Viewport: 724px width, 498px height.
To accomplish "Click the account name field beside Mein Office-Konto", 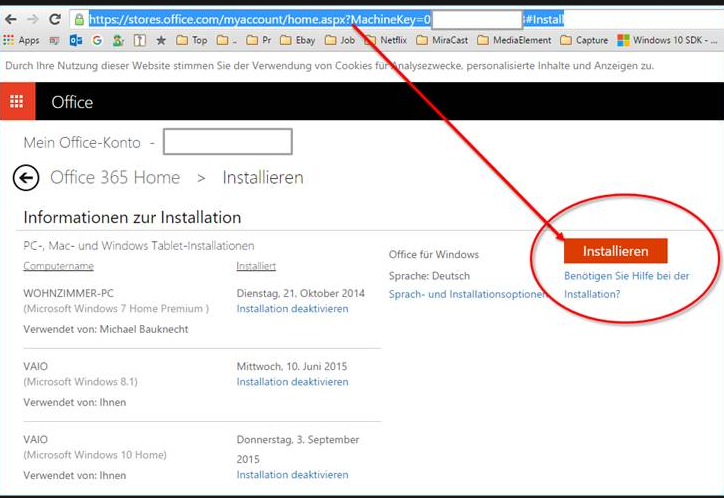I will (228, 141).
